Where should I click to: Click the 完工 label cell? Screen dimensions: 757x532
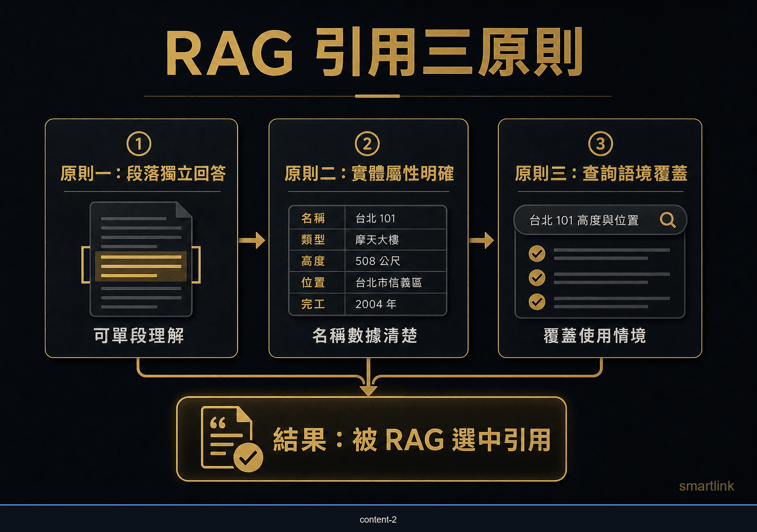point(316,304)
